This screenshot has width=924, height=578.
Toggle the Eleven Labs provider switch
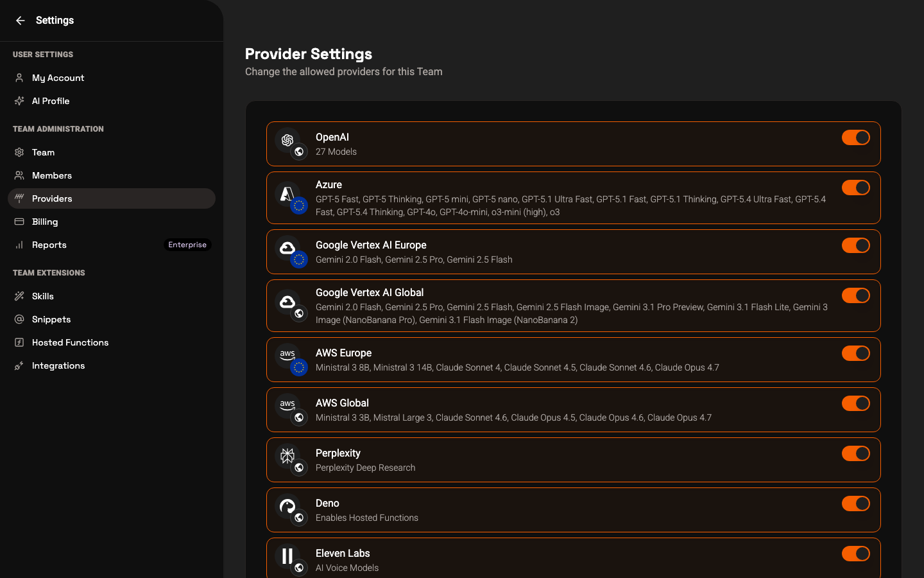[x=856, y=554]
